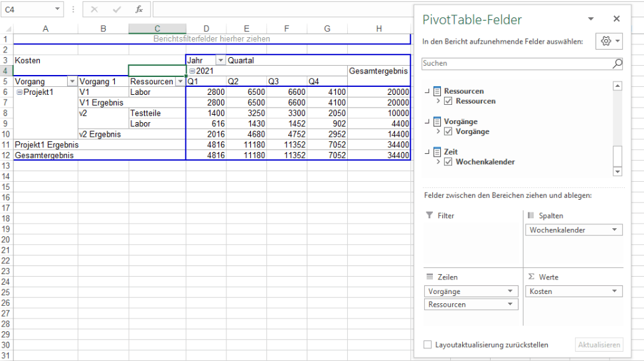The image size is (644, 361).
Task: Click the Aktualisieren button
Action: pyautogui.click(x=599, y=344)
